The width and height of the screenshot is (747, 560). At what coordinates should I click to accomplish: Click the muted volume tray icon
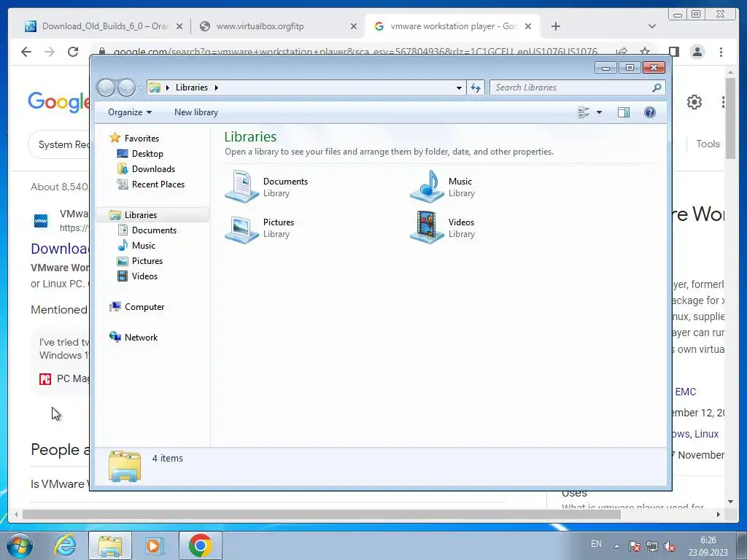coord(670,546)
